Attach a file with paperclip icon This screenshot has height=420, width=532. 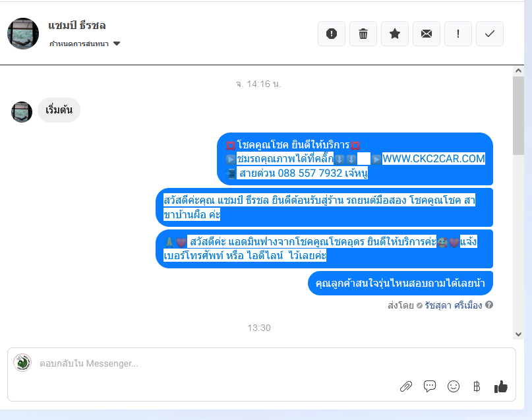click(406, 386)
